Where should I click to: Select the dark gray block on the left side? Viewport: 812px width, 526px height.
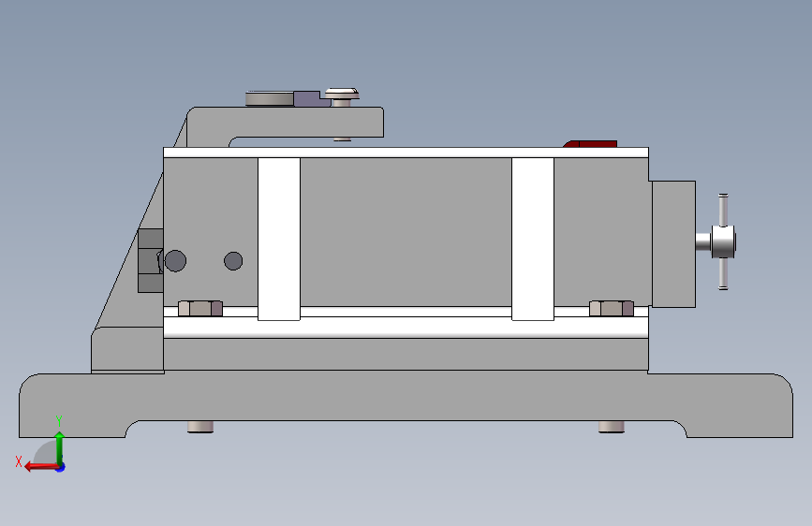click(x=151, y=260)
